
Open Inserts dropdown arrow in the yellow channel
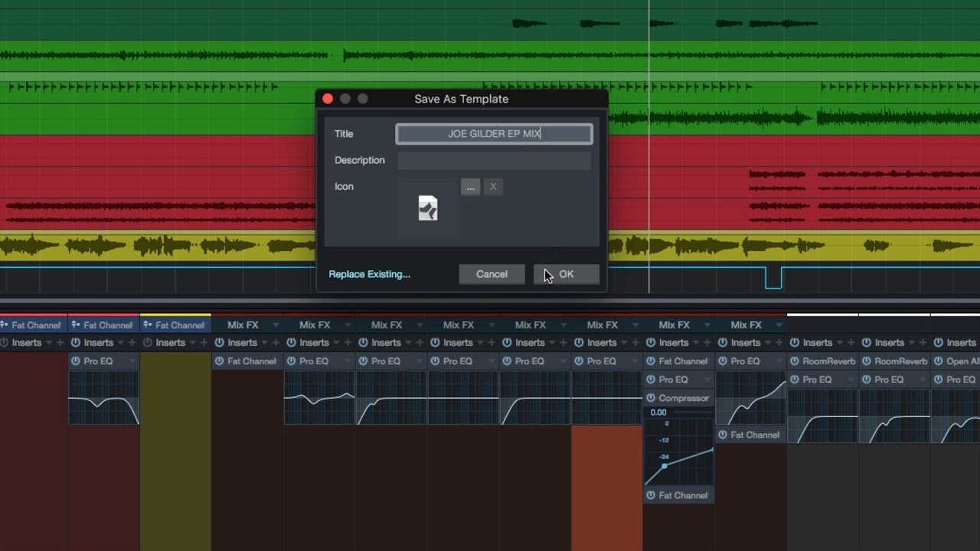[192, 343]
